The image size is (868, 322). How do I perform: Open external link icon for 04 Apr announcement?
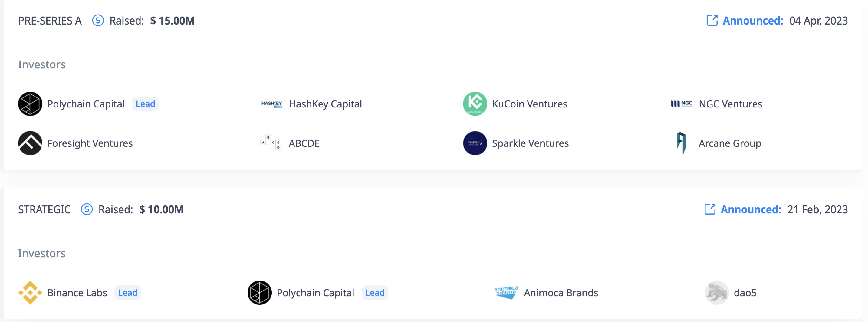point(712,21)
